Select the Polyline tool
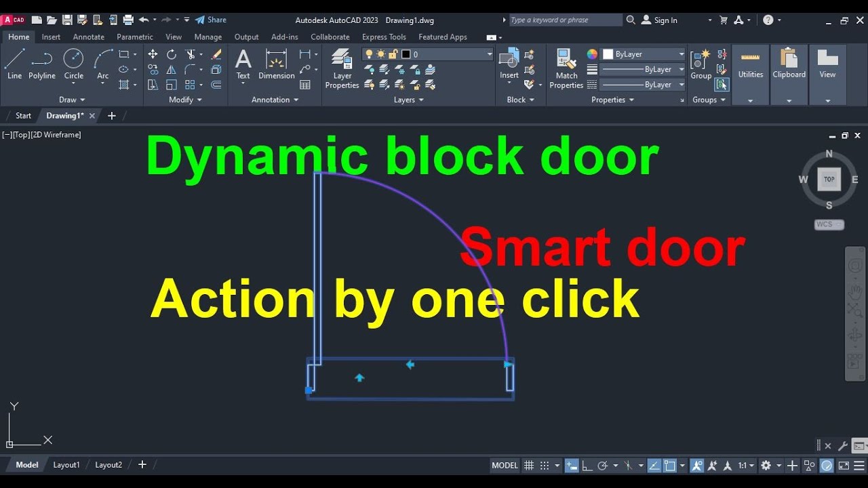Image resolution: width=868 pixels, height=488 pixels. coord(42,65)
